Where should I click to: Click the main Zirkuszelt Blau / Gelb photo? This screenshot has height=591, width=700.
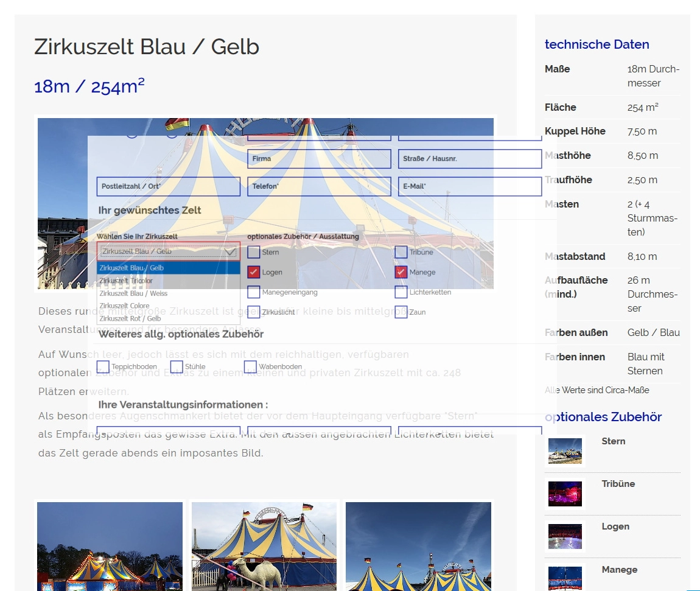click(265, 203)
